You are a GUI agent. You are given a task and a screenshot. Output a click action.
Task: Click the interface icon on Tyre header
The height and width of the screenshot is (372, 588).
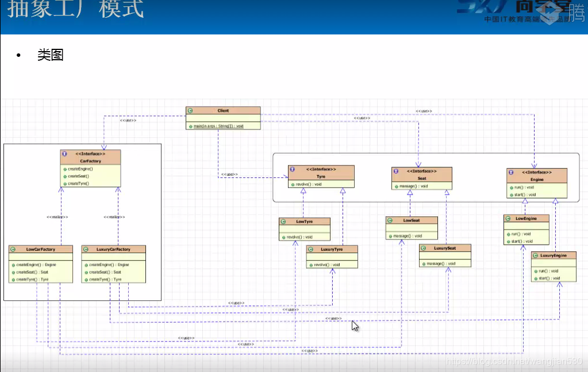coord(292,169)
